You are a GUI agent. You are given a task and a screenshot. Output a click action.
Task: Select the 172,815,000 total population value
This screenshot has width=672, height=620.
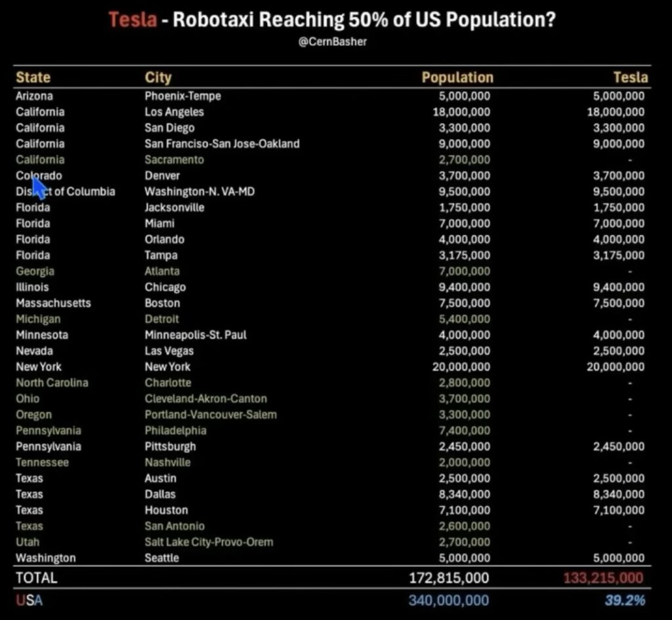[x=449, y=579]
